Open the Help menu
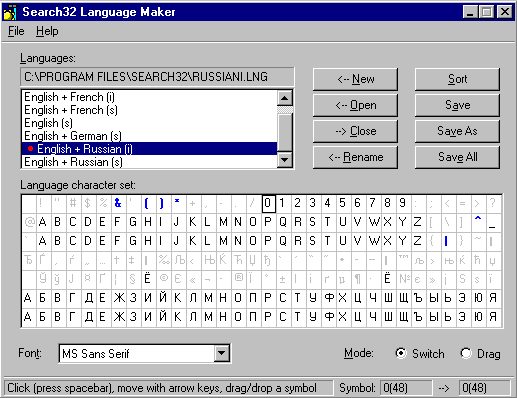 47,31
